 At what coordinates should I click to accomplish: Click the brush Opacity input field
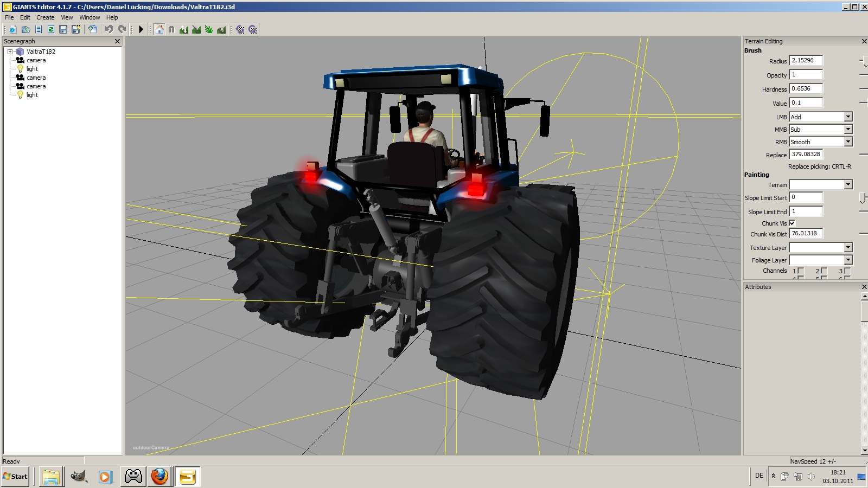(x=806, y=75)
